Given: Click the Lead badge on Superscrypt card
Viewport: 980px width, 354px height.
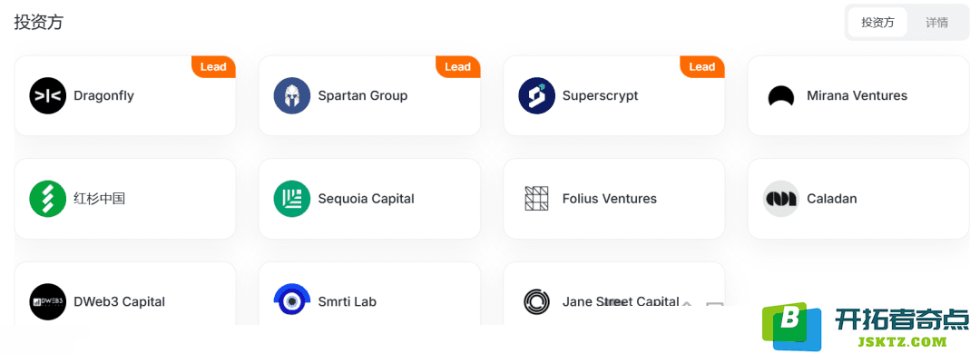Looking at the screenshot, I should point(701,67).
